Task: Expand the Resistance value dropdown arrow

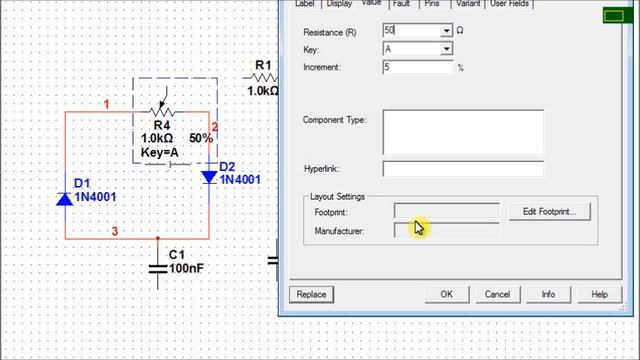Action: 447,31
